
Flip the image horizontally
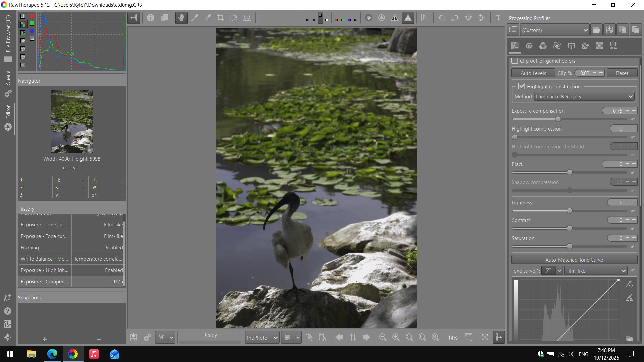tap(468, 18)
